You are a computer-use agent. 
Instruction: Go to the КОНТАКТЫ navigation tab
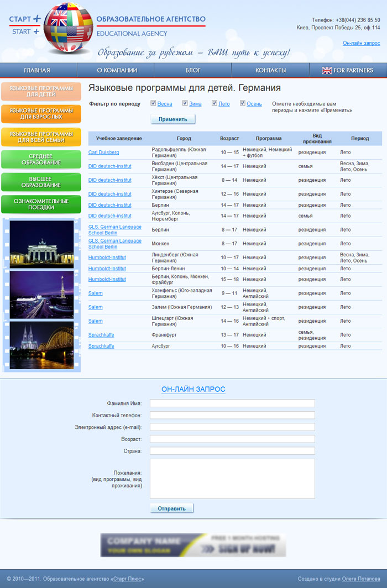point(270,71)
